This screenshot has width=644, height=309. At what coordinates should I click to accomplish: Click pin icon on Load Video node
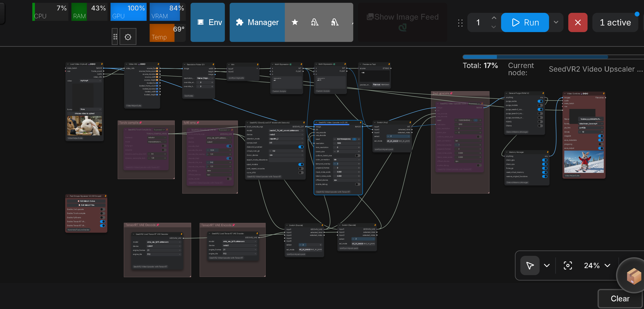coord(102,64)
